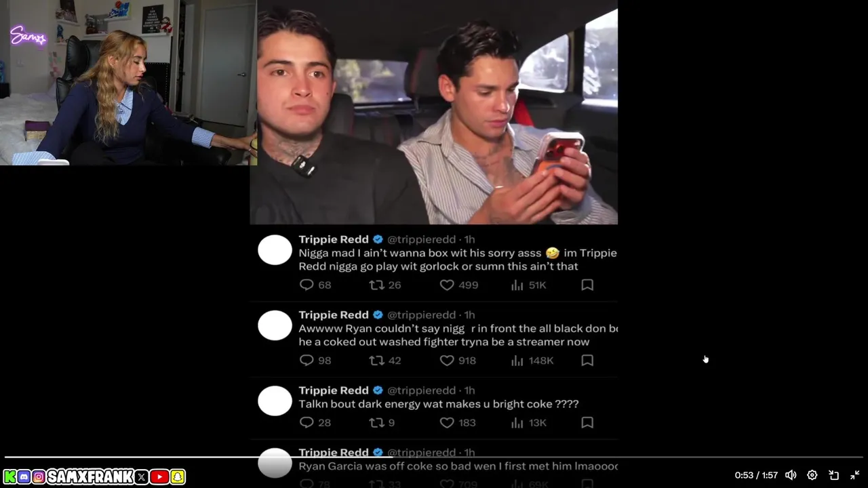Click the black X logo icon
Image resolution: width=868 pixels, height=488 pixels.
tap(141, 477)
